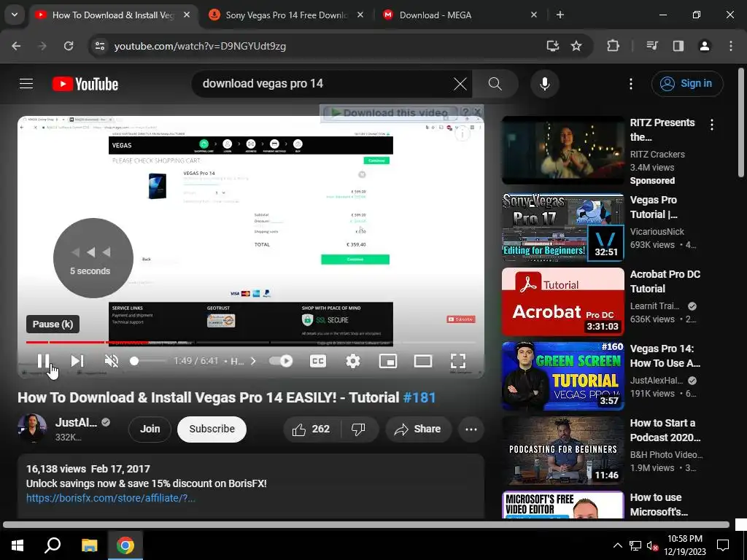
Task: Open hashtag #181 link
Action: [x=419, y=397]
